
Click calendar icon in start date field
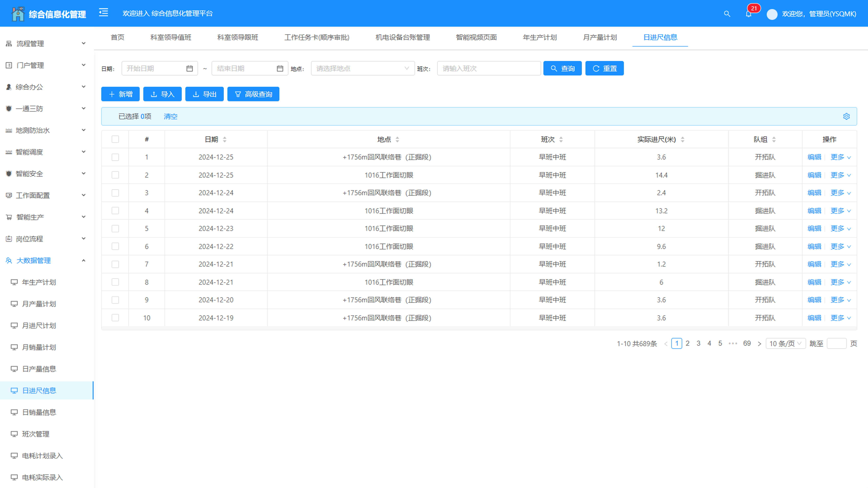click(190, 69)
